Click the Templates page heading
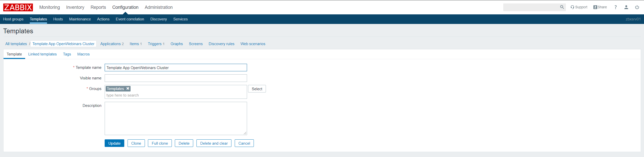Screen dimensions: 644x157 point(18,31)
